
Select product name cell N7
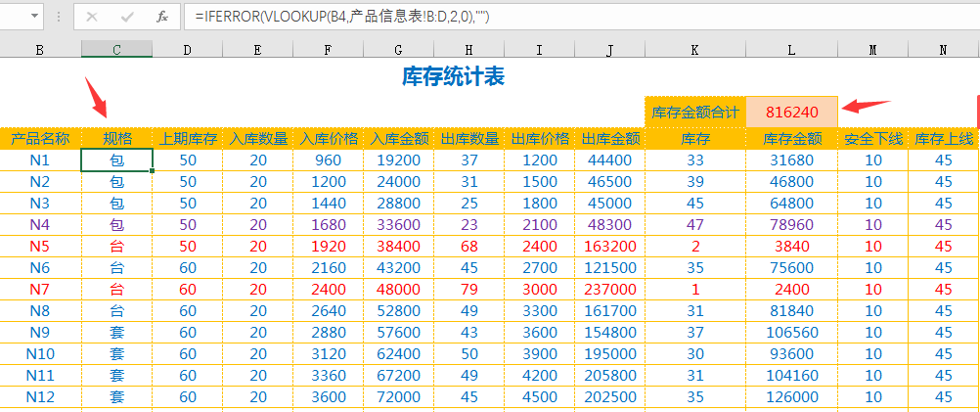40,289
